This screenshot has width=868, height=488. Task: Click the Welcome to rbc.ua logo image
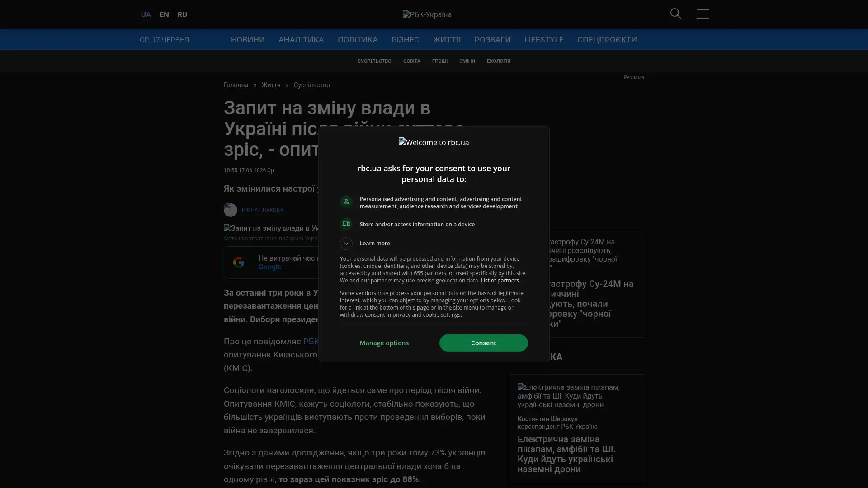[434, 142]
